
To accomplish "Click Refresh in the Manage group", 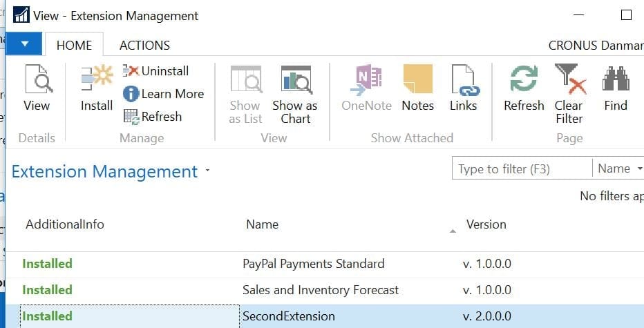I will pyautogui.click(x=153, y=117).
